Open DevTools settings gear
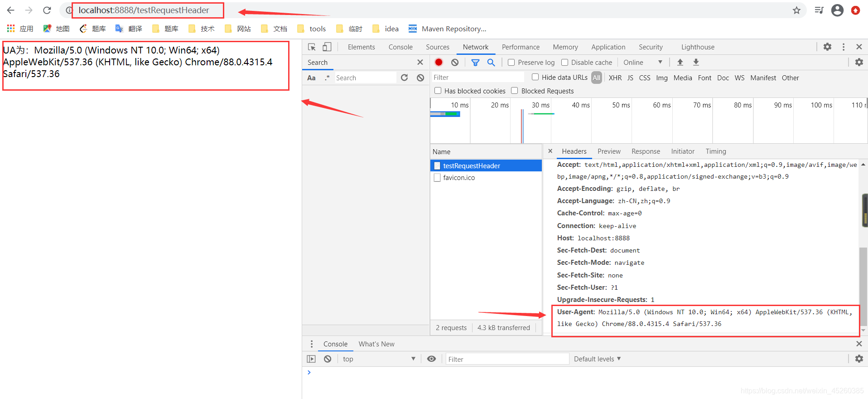Image resolution: width=868 pixels, height=399 pixels. [827, 47]
